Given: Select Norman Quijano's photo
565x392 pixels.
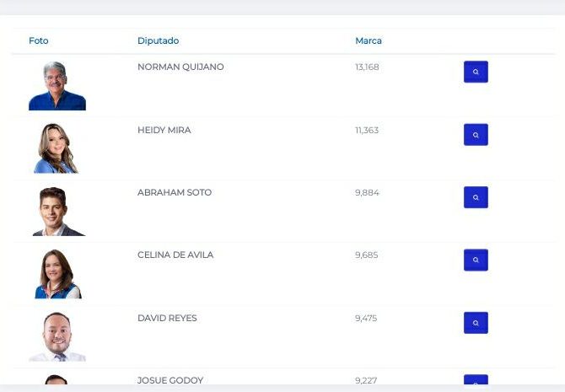Looking at the screenshot, I should [x=57, y=86].
